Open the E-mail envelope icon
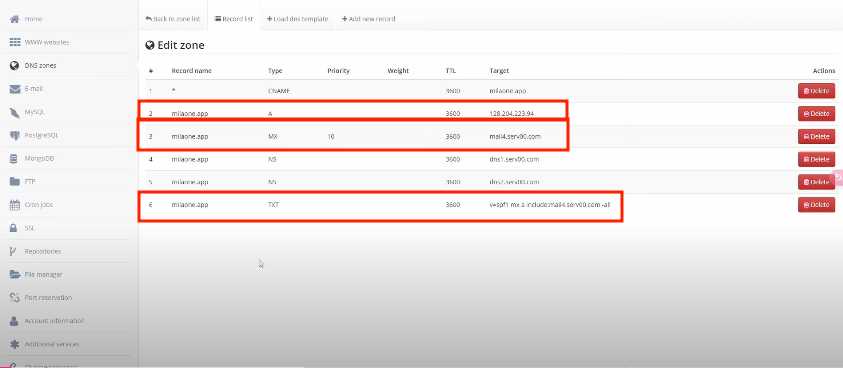This screenshot has height=368, width=843. [15, 89]
